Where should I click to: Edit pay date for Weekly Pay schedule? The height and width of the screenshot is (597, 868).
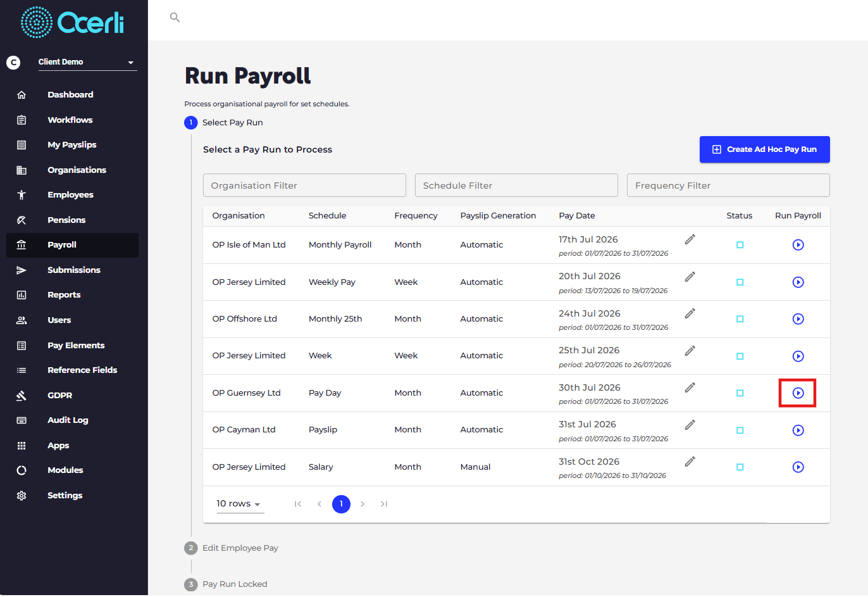click(x=690, y=276)
